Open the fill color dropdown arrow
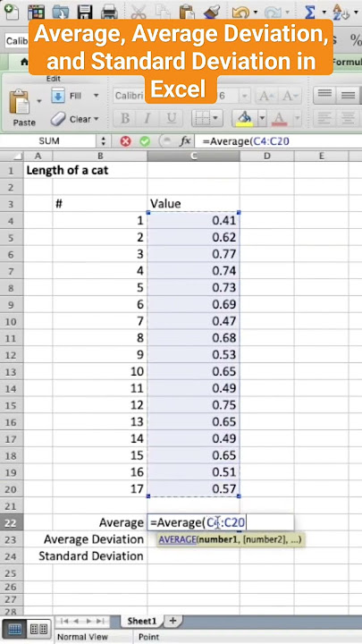The width and height of the screenshot is (362, 644). coord(262,119)
